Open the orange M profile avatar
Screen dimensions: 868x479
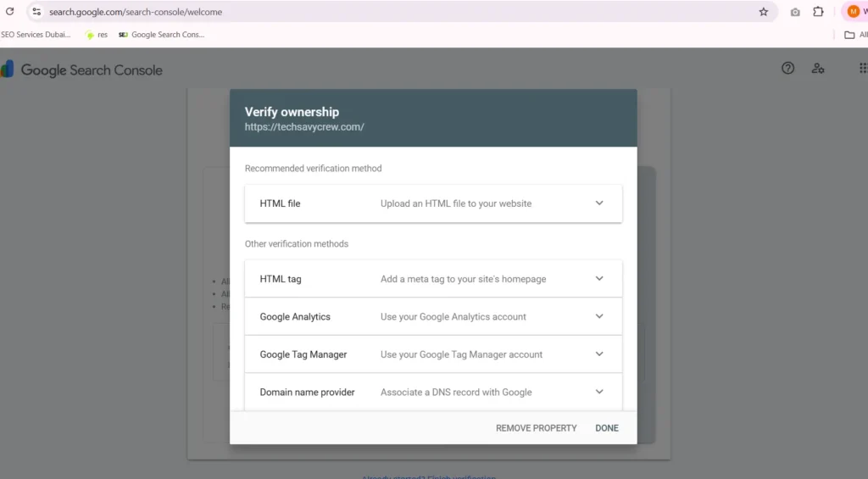tap(853, 12)
